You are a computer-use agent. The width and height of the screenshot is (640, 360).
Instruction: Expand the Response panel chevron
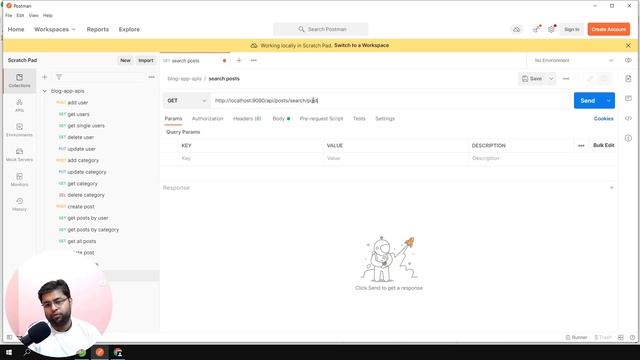[611, 188]
